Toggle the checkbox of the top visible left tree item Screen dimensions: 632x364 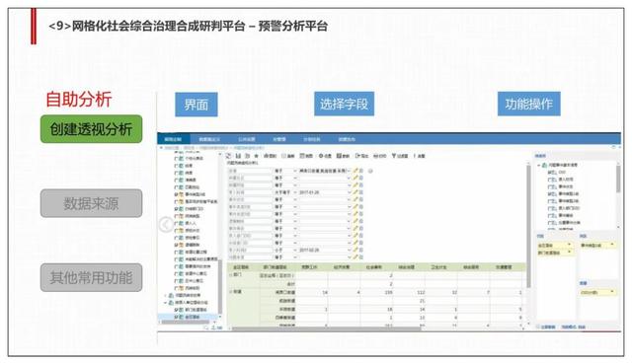click(176, 158)
